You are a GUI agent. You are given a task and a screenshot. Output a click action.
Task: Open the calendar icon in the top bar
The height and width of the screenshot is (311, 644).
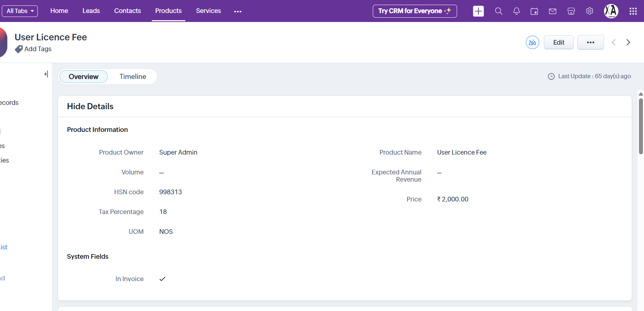(534, 11)
